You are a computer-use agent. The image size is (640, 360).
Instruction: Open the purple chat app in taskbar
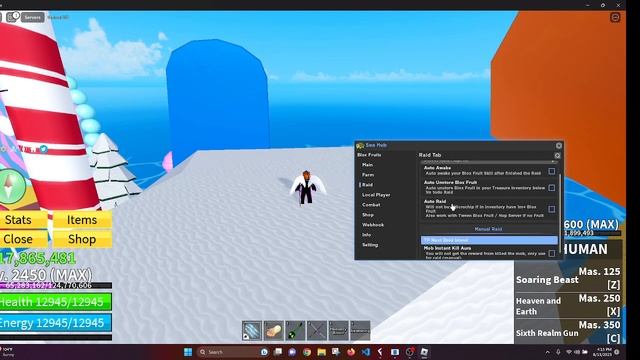[x=292, y=352]
